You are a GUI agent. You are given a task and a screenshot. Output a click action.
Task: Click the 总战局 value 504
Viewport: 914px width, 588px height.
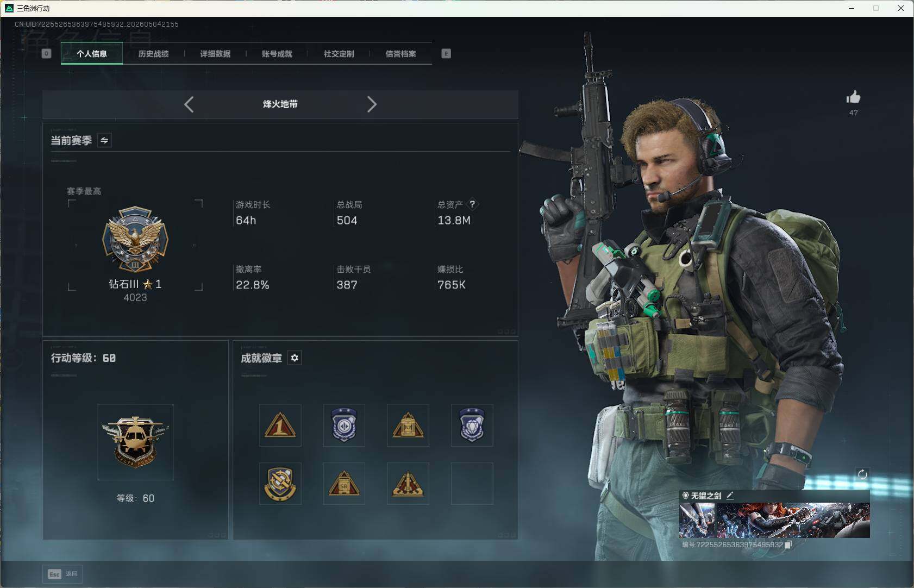click(347, 220)
